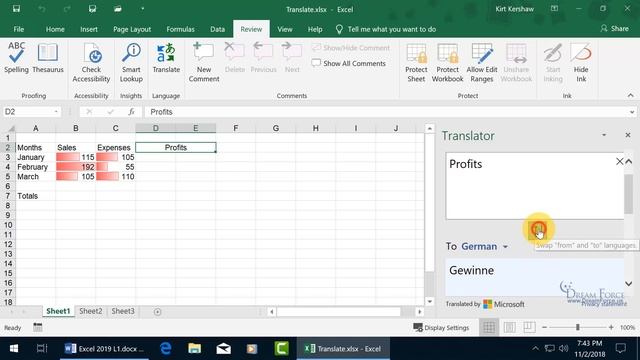Open the Action Center notifications
The image size is (640, 360).
[621, 348]
